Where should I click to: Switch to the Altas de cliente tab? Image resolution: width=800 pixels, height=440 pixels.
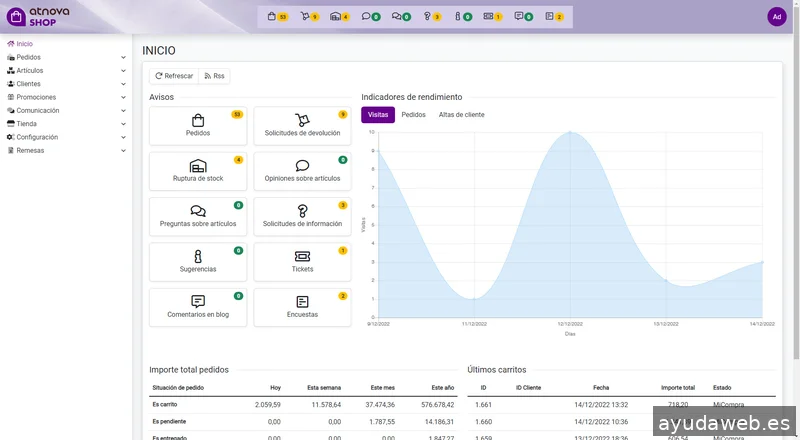click(x=462, y=115)
